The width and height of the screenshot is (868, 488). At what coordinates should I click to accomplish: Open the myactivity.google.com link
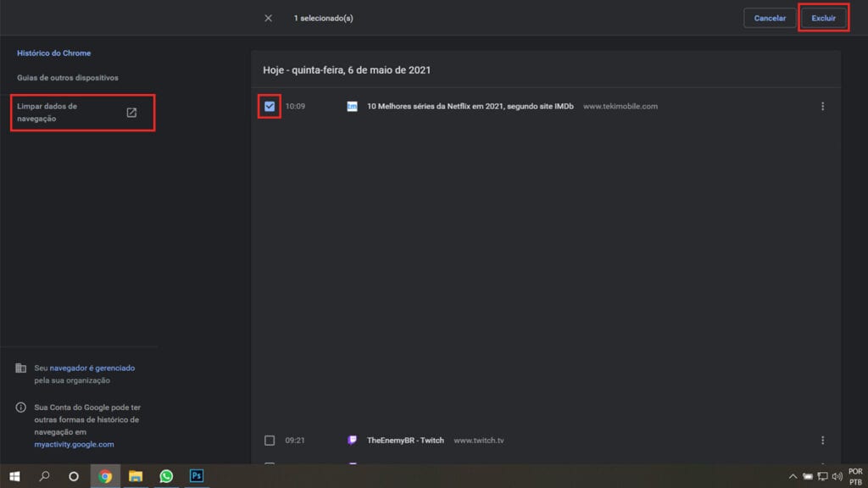(75, 444)
